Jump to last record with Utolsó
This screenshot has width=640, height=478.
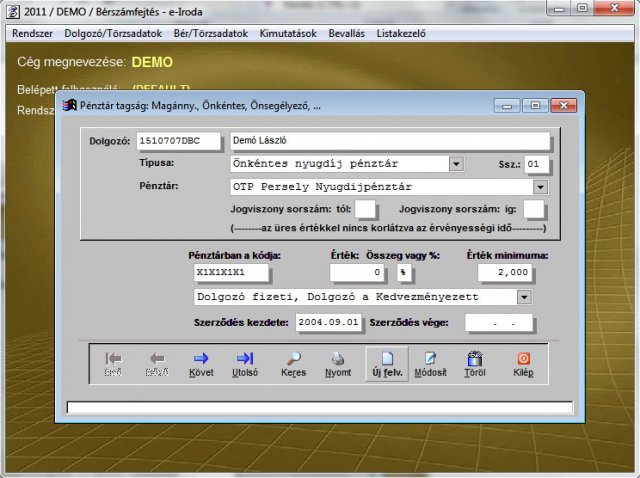click(x=245, y=363)
